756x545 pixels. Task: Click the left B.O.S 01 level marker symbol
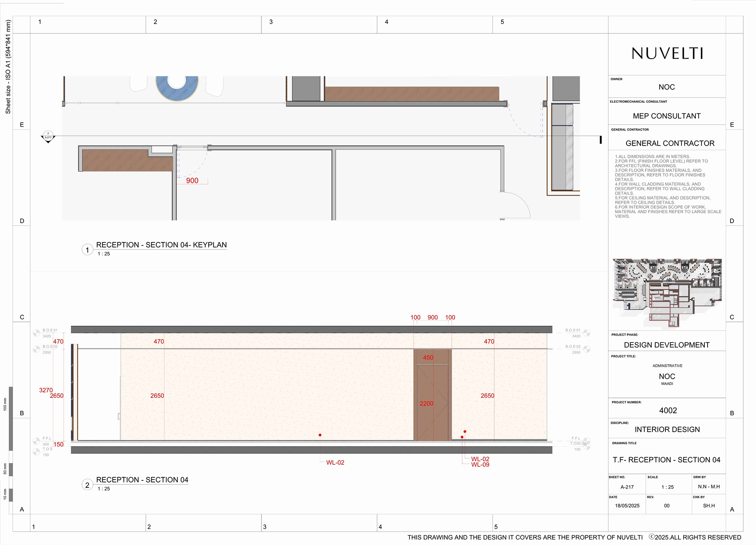(x=36, y=333)
